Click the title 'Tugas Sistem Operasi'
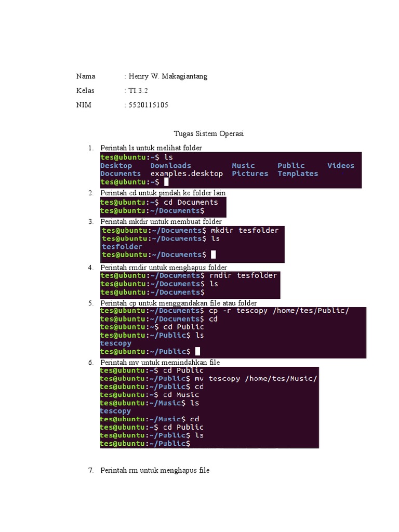399x532 pixels. (209, 134)
